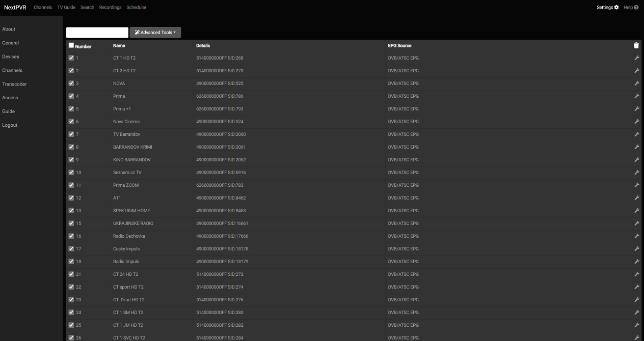Edit Prima +1 channel via wrench icon
The image size is (644, 341).
tap(636, 109)
